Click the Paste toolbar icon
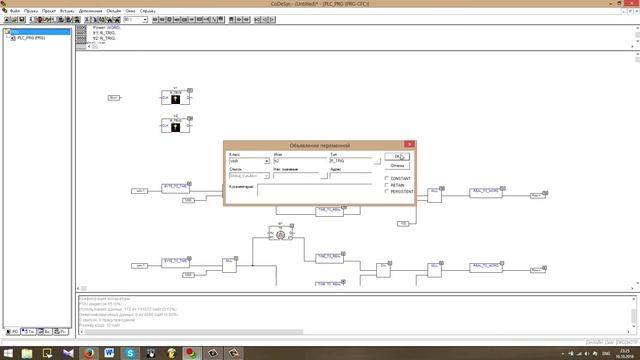The width and height of the screenshot is (640, 360). 102,20
